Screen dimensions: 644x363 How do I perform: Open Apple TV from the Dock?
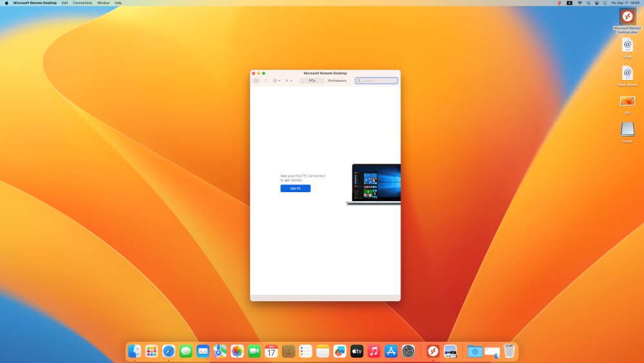coord(357,351)
